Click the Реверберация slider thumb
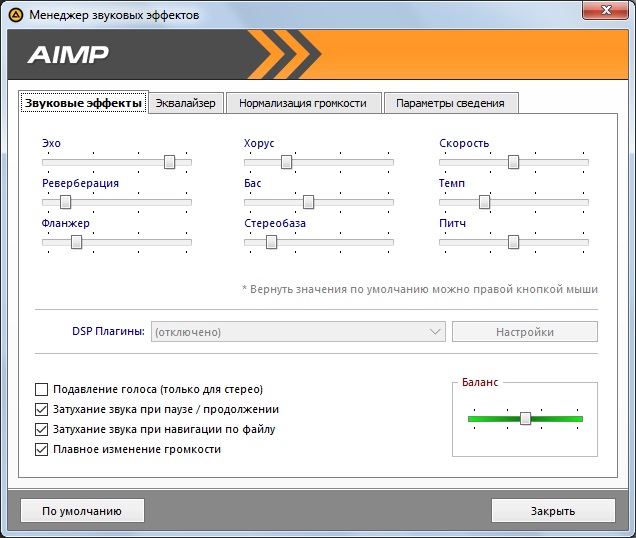 click(65, 202)
